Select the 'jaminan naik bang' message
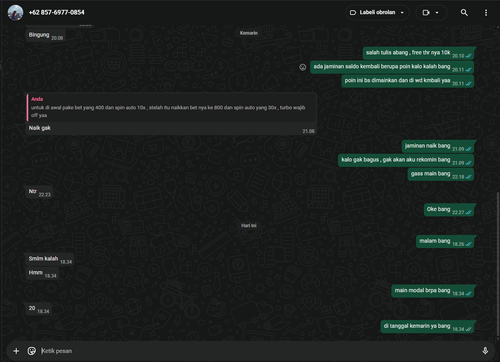Image resolution: width=500 pixels, height=362 pixels. click(x=438, y=146)
